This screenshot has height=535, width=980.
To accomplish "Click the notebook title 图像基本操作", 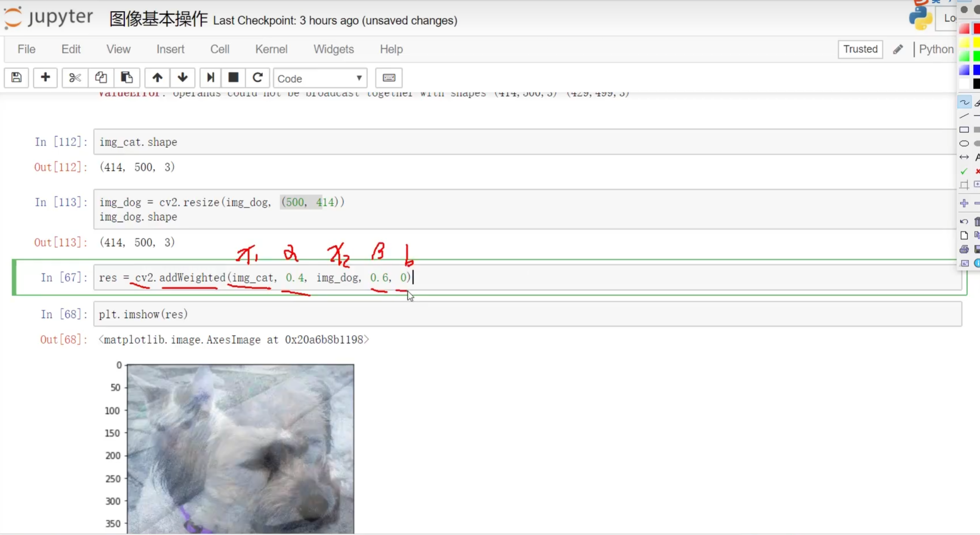I will point(158,19).
